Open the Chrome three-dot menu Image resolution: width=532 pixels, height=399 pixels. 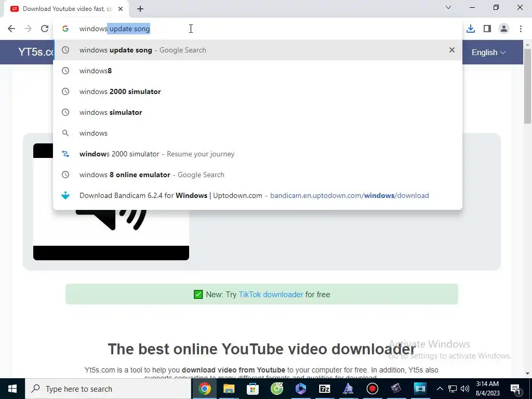tap(521, 29)
